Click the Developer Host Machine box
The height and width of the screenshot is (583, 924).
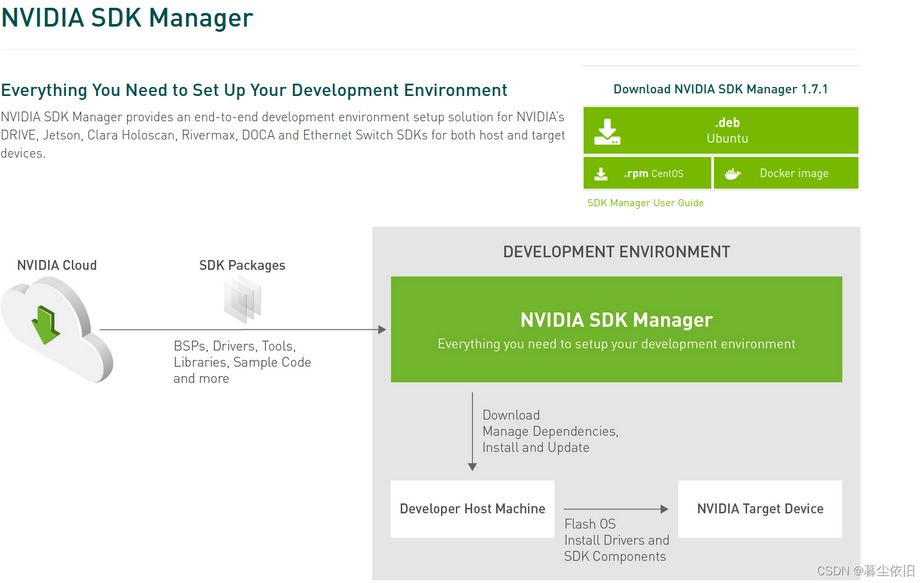tap(473, 509)
